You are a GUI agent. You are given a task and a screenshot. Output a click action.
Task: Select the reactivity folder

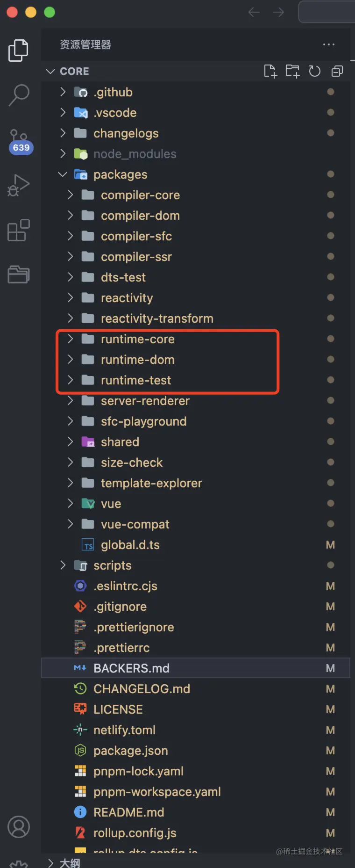[x=196, y=298]
